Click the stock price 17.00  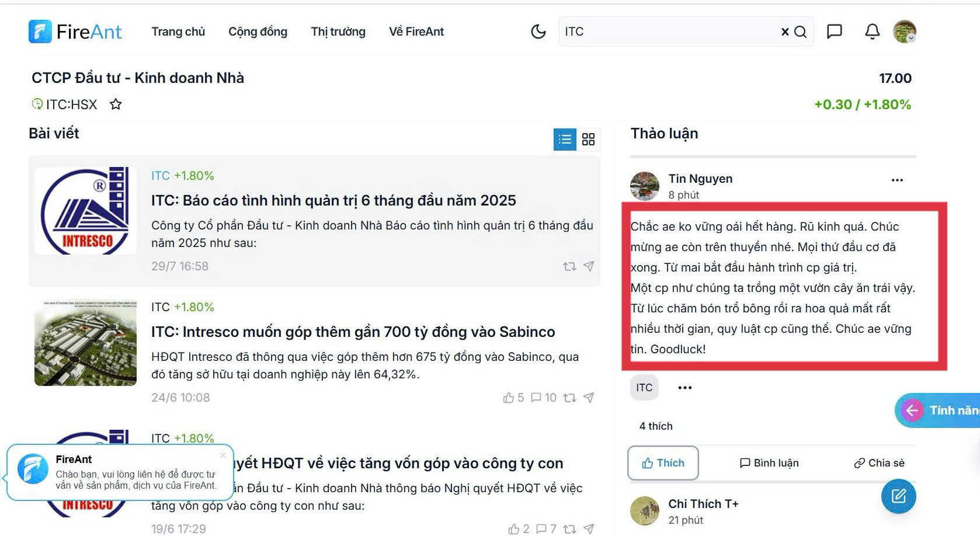point(895,78)
